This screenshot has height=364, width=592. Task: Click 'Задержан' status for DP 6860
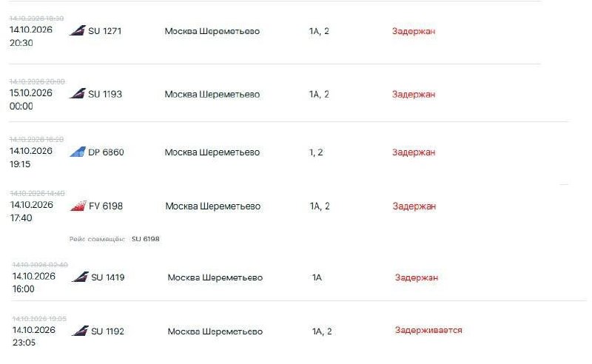point(414,152)
